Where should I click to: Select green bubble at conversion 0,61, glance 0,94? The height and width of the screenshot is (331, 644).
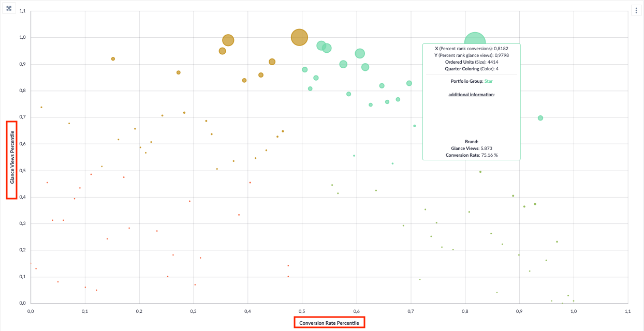pyautogui.click(x=360, y=53)
